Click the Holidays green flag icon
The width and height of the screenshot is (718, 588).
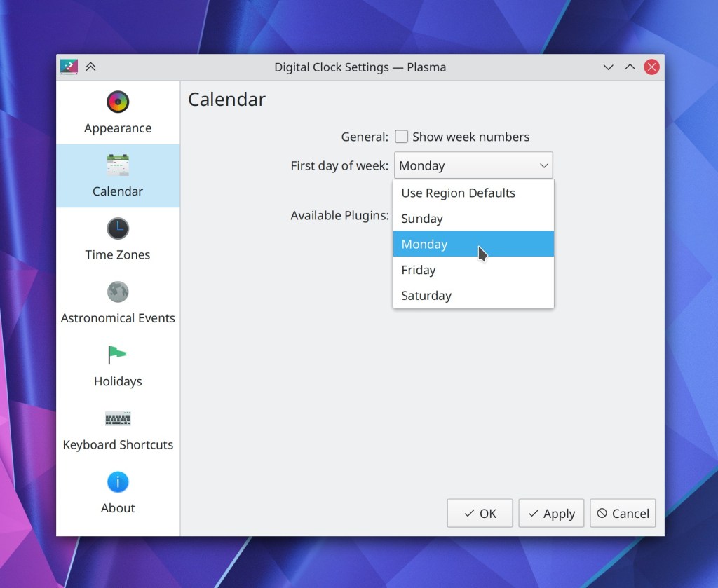tap(118, 355)
